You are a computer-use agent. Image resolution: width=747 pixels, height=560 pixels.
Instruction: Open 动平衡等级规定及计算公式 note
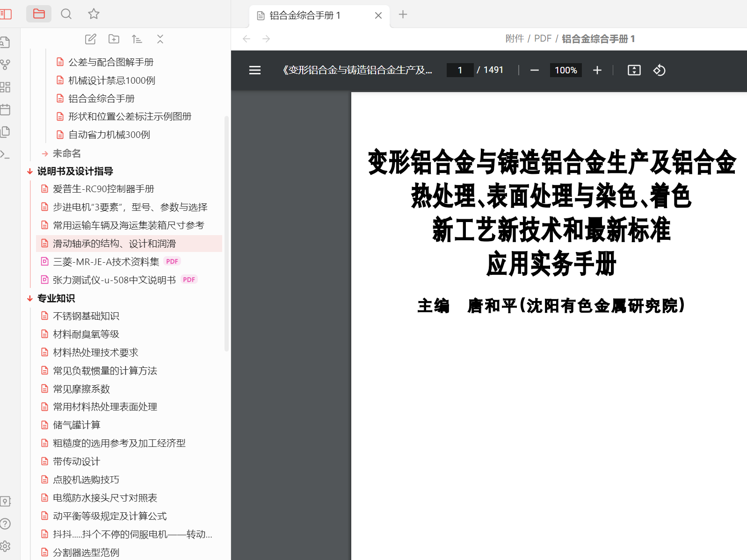pos(110,516)
